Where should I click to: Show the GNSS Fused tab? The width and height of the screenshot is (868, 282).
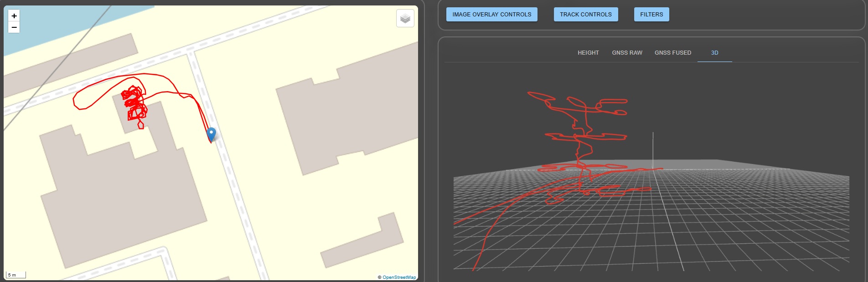[x=672, y=53]
